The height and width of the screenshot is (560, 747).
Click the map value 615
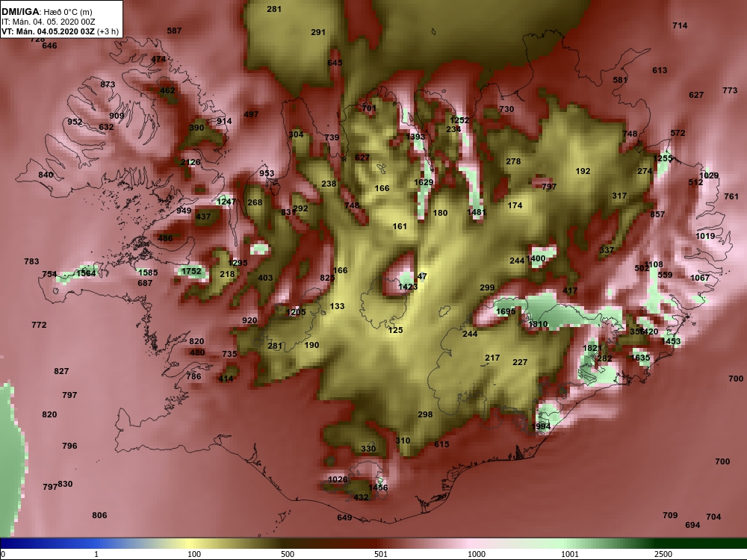tap(441, 444)
